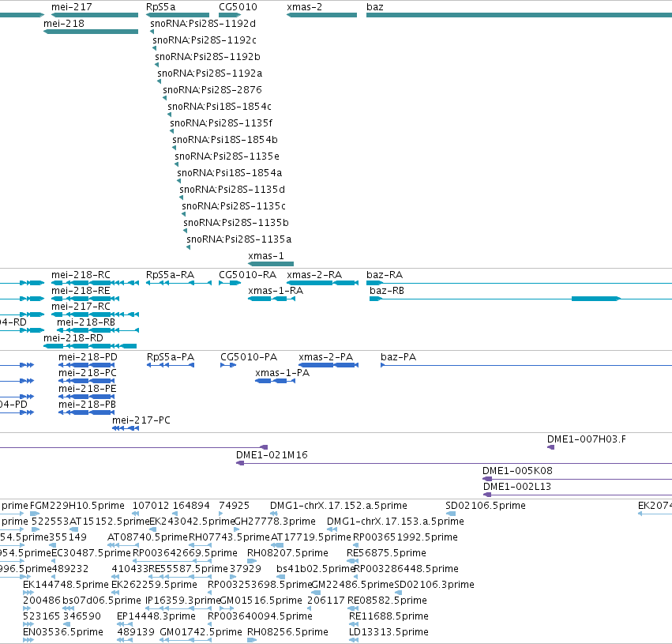This screenshot has width=672, height=644.
Task: Click the mei-218-RD transcript
Action: [x=90, y=346]
